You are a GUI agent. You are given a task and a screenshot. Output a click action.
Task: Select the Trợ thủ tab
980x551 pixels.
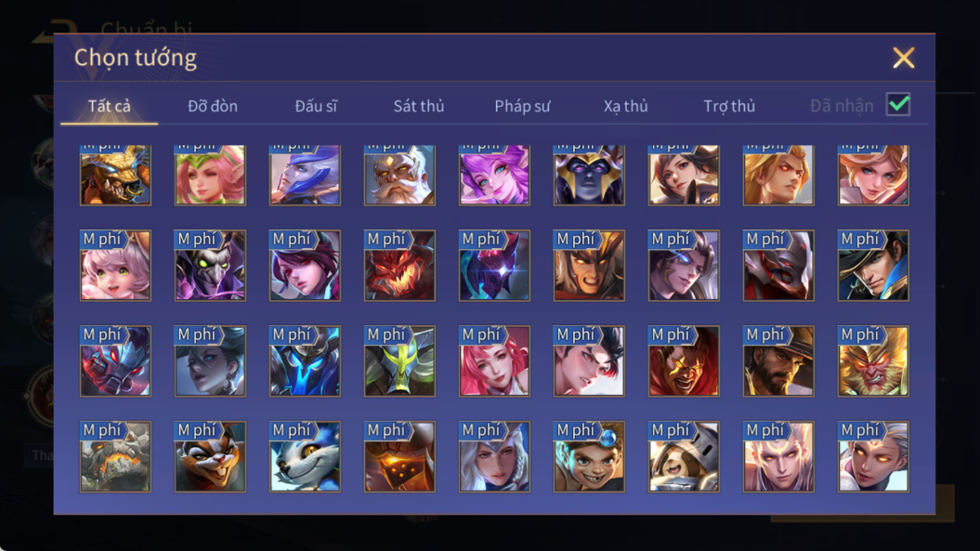[729, 106]
